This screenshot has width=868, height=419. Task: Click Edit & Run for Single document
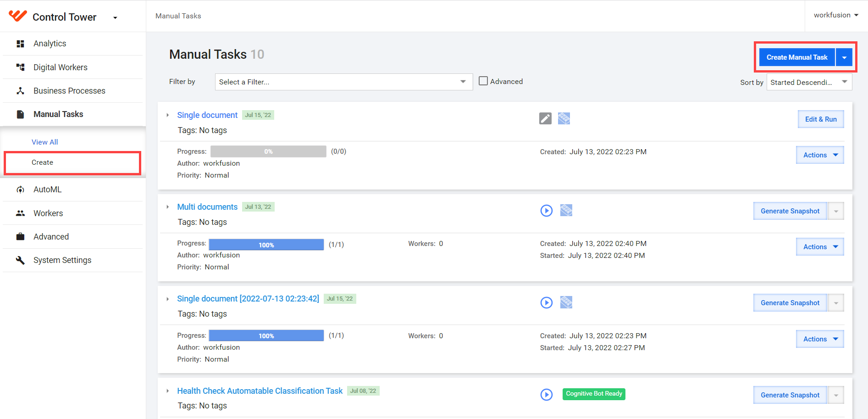[x=821, y=119]
